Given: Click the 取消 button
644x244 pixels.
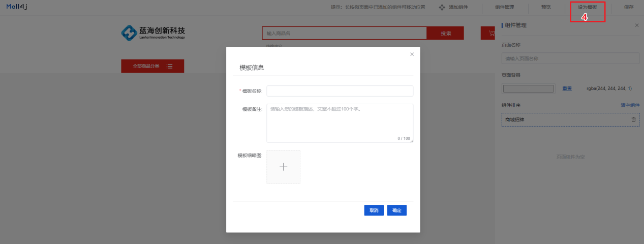Looking at the screenshot, I should pyautogui.click(x=374, y=210).
